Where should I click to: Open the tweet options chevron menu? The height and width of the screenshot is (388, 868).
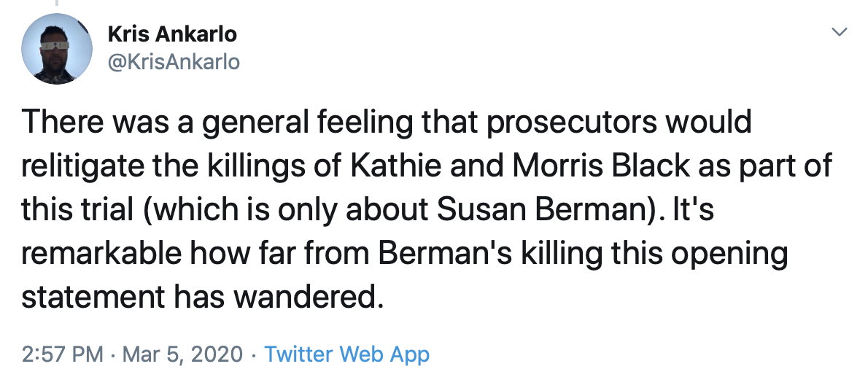pos(840,32)
